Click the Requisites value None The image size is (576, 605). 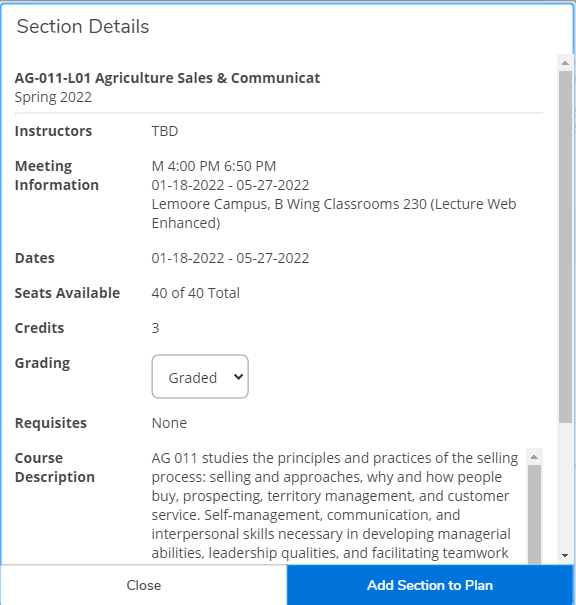[169, 423]
